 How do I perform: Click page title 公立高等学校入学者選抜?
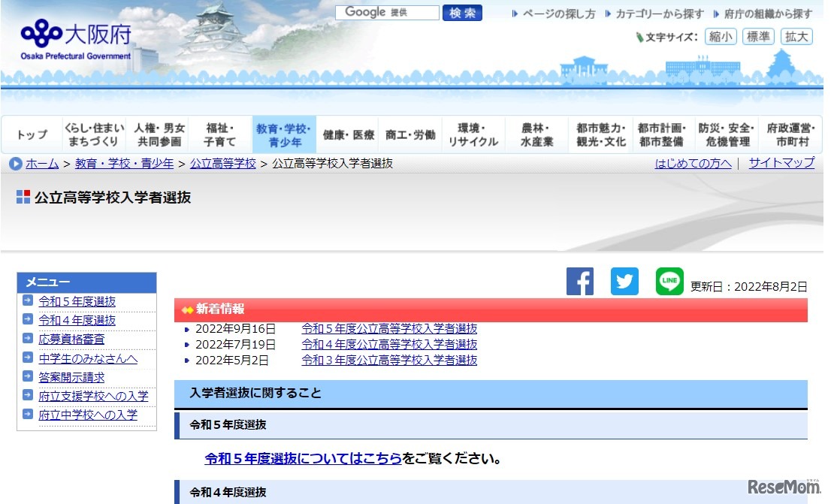click(x=113, y=198)
